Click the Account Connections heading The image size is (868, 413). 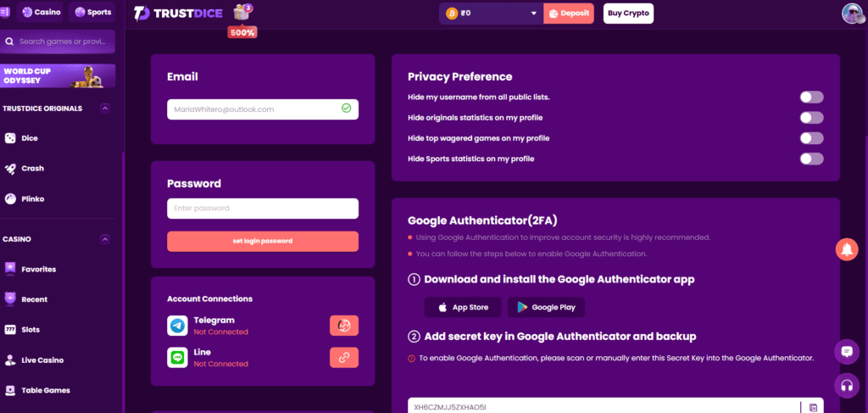pyautogui.click(x=210, y=299)
